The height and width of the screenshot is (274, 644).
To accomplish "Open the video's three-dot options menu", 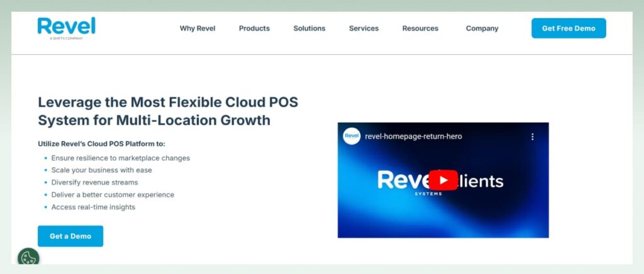I will tap(532, 136).
